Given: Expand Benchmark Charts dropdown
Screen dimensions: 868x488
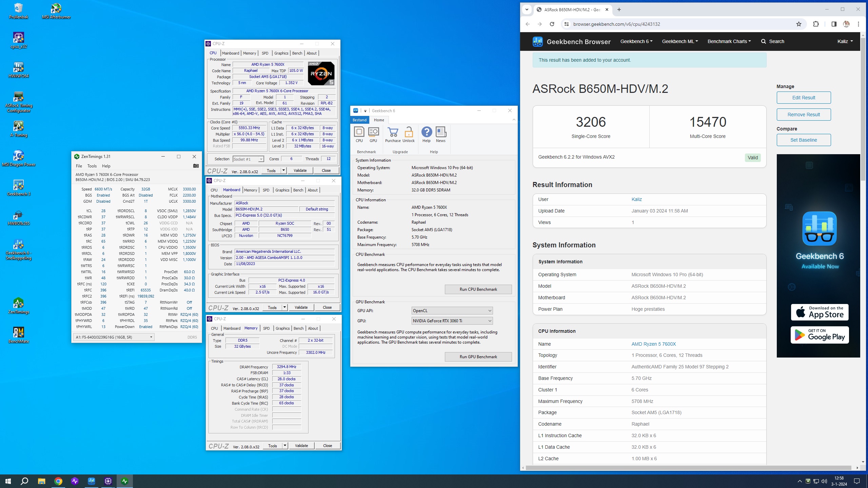Looking at the screenshot, I should 729,41.
